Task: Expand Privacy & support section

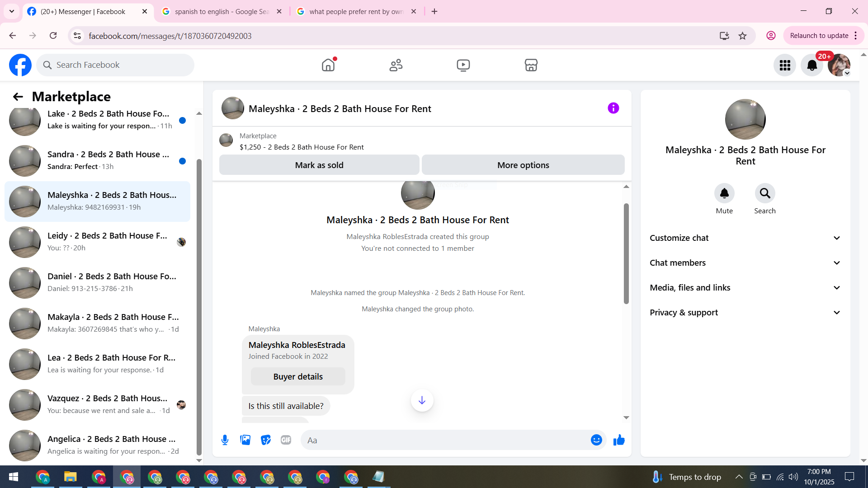Action: click(x=745, y=313)
